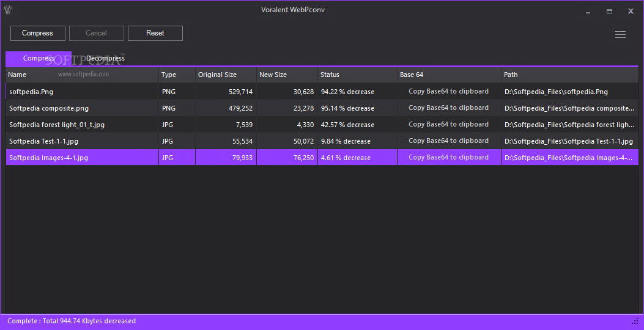
Task: Sort by New Size column header
Action: pyautogui.click(x=287, y=75)
